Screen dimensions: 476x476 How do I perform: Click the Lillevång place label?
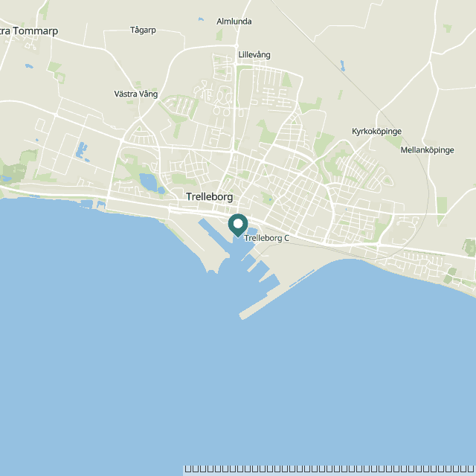point(254,54)
